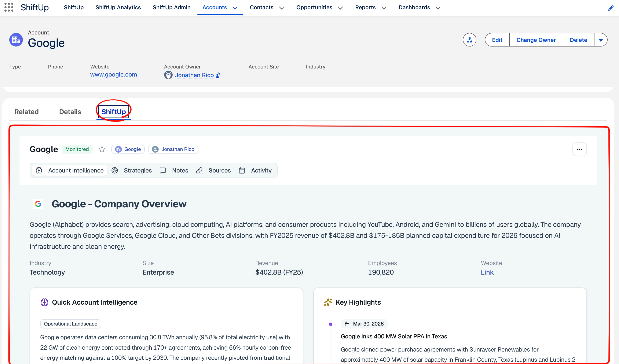The height and width of the screenshot is (364, 619).
Task: Open the www.google.com website link
Action: 113,75
